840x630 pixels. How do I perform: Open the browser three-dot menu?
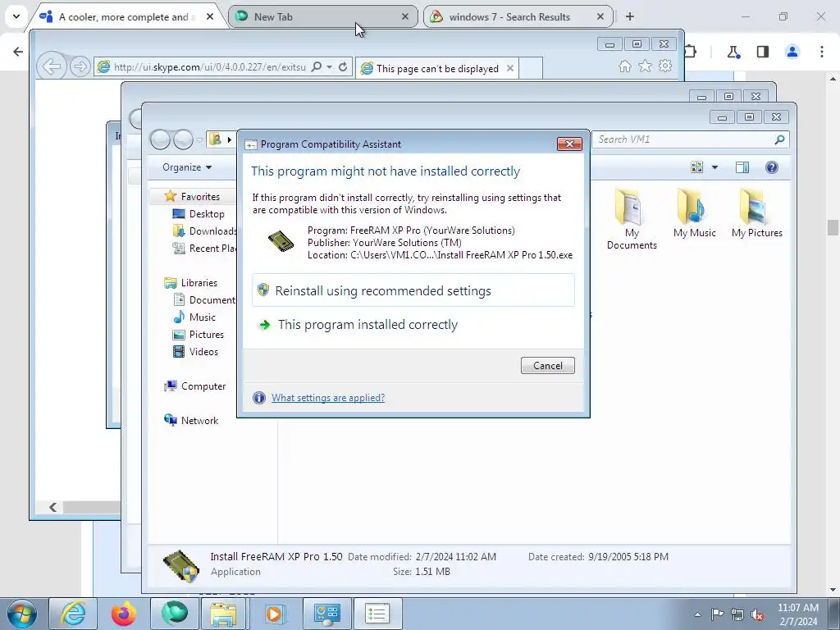pos(821,52)
